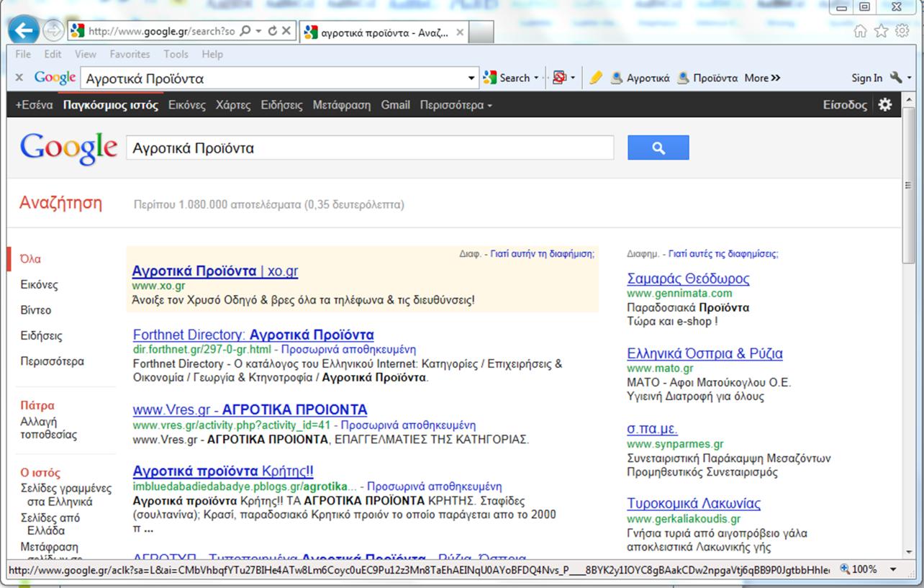
Task: Open Ελληνικά Όσπρια & Ρύζια ad
Action: click(x=705, y=353)
